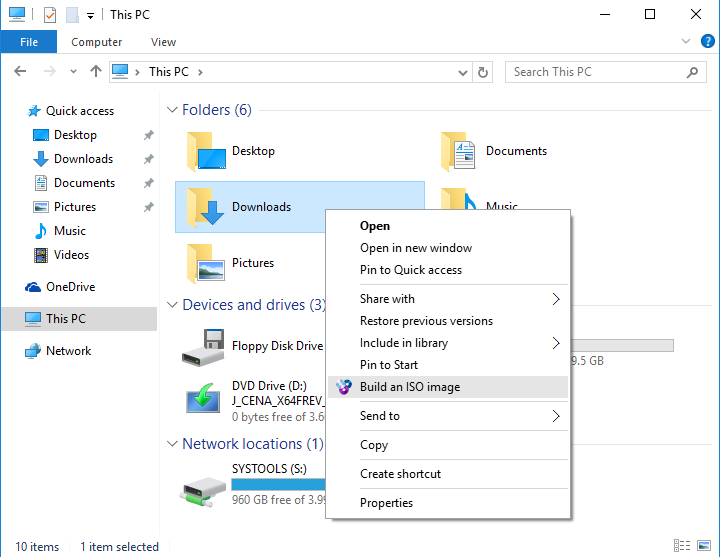Open the File ribbon tab
720x557 pixels.
click(x=28, y=42)
